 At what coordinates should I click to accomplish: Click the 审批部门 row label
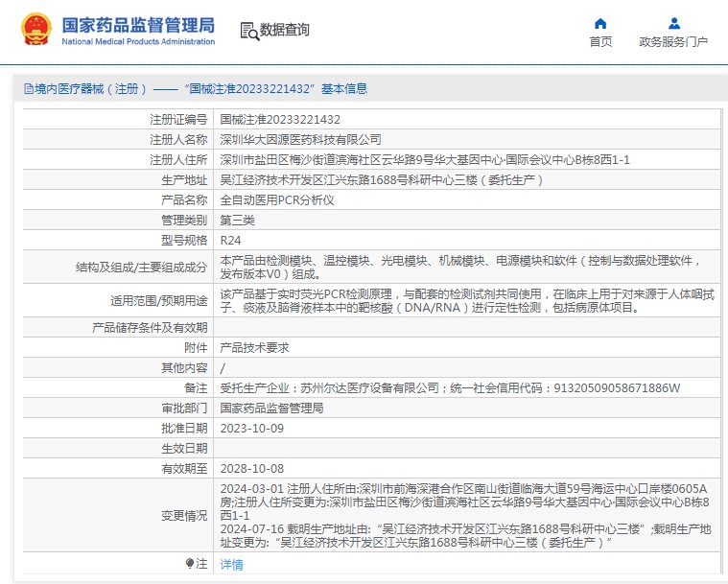[x=184, y=409]
